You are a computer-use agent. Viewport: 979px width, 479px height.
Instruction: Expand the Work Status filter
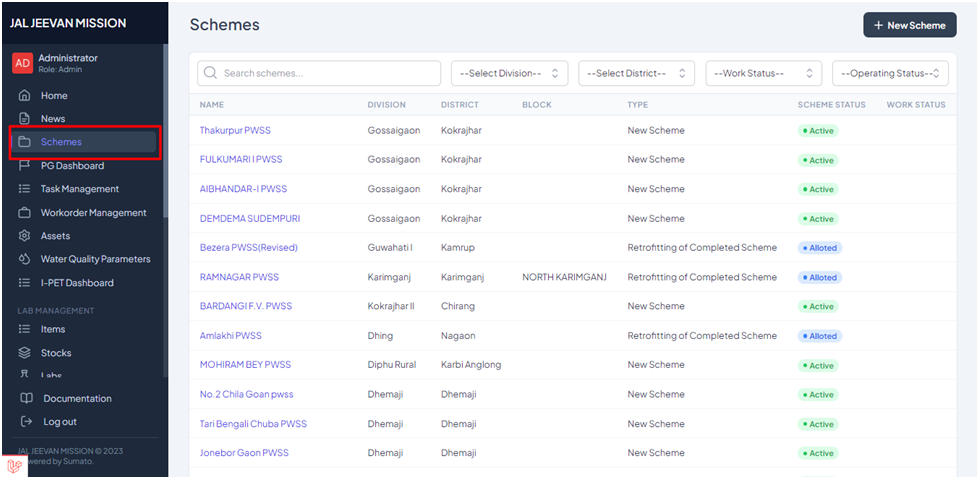[x=763, y=73]
